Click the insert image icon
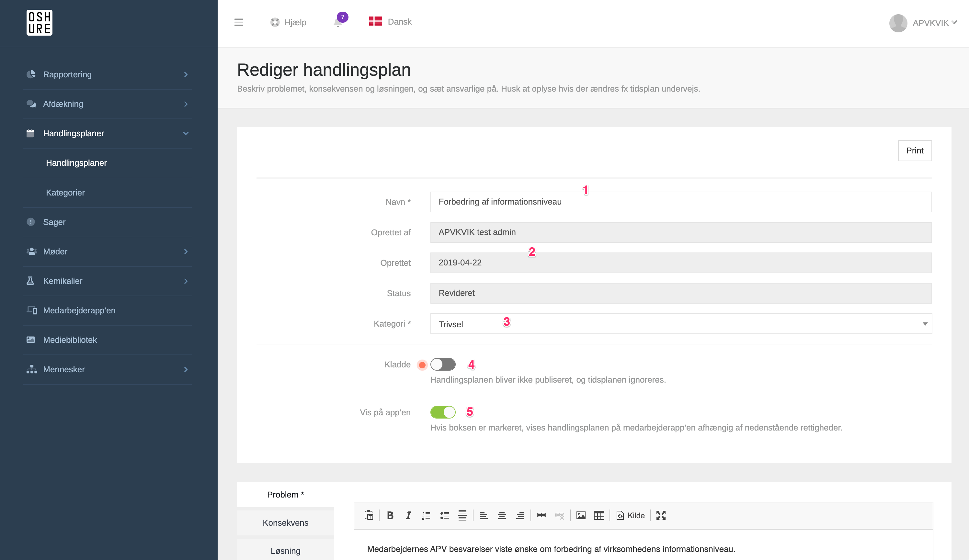Screen dimensions: 969x560 pos(581,515)
